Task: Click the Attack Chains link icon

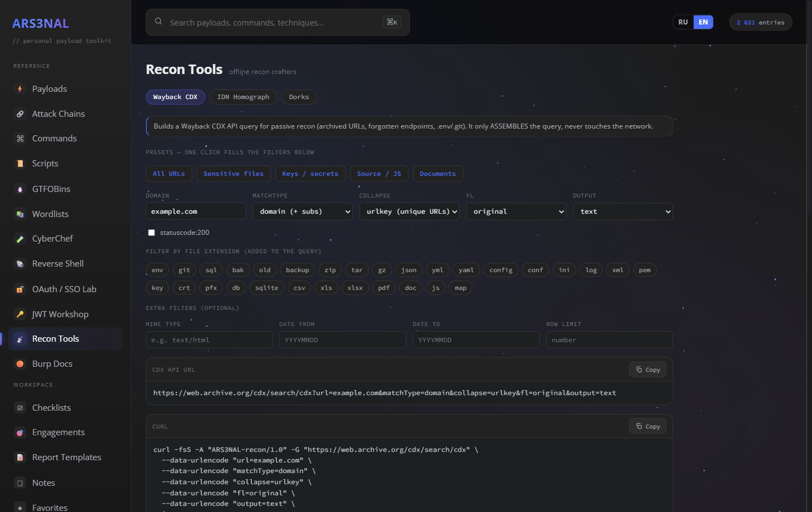Action: pyautogui.click(x=20, y=114)
